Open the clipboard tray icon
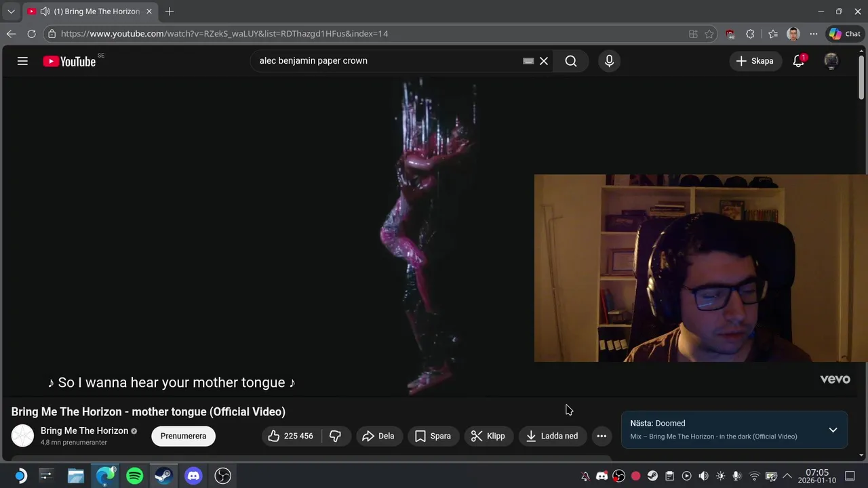 point(669,476)
